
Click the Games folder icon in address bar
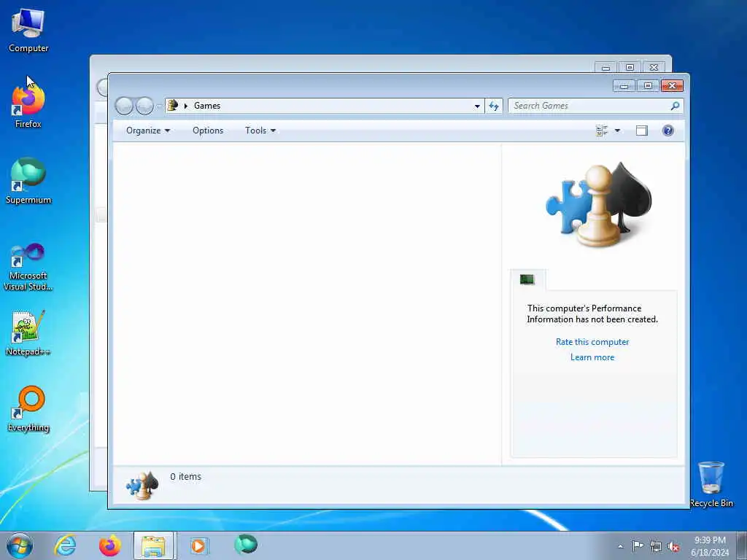(x=173, y=105)
